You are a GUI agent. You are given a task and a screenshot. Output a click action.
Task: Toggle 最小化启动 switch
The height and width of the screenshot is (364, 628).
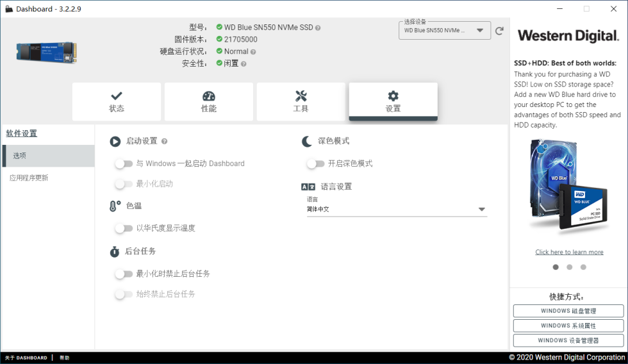[123, 184]
